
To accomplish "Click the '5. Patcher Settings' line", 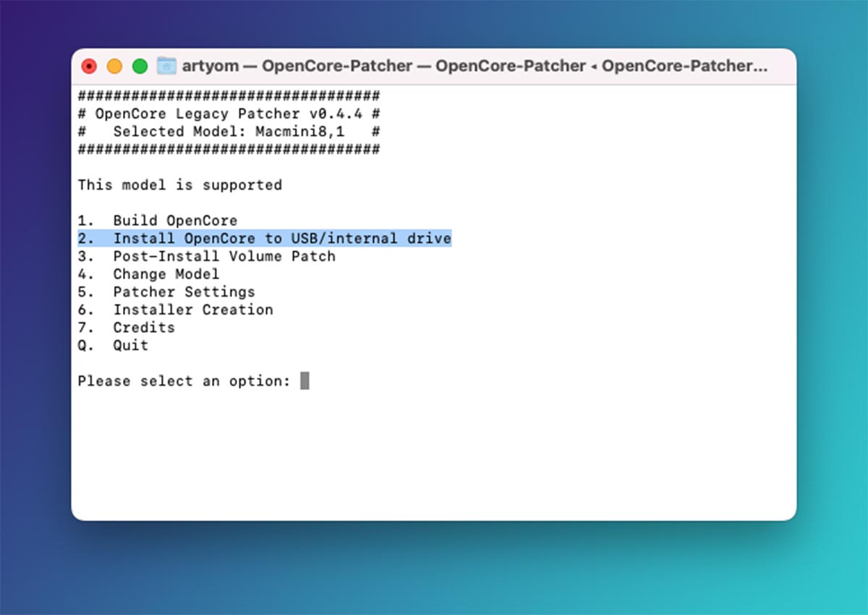I will [166, 292].
